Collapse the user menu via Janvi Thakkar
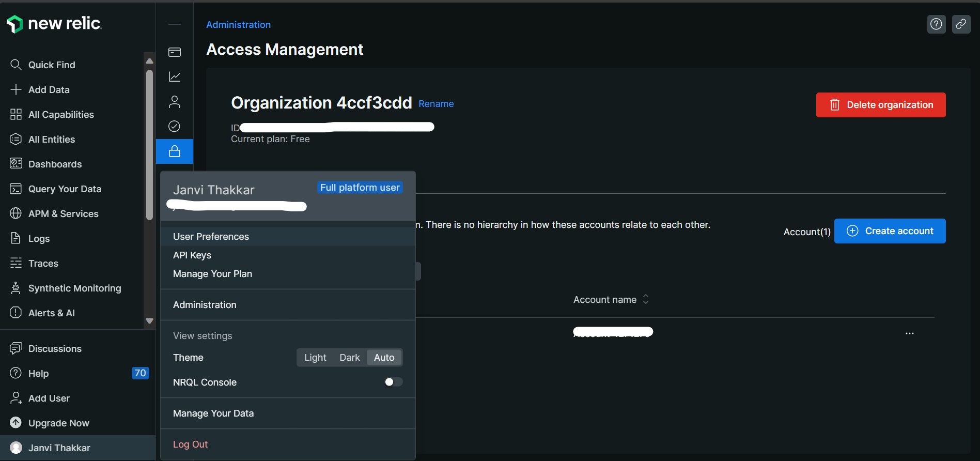Screen dimensions: 980x461 [x=59, y=448]
